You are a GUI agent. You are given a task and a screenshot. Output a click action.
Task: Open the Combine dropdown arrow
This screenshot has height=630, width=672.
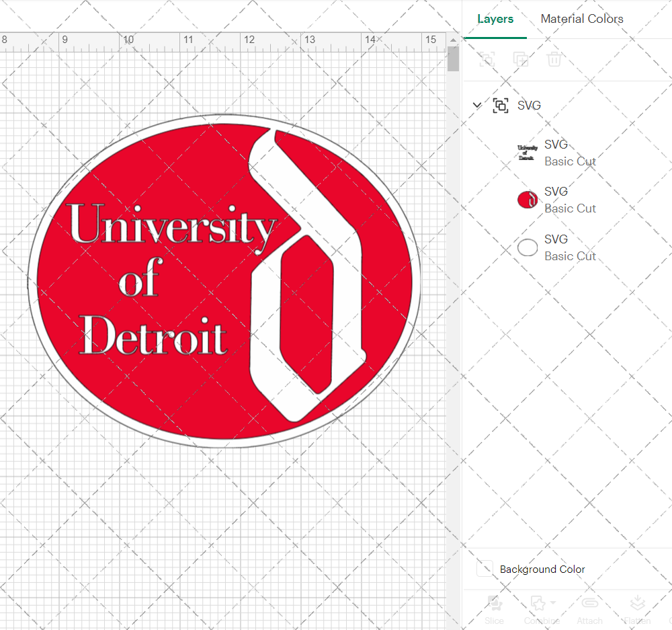[553, 602]
